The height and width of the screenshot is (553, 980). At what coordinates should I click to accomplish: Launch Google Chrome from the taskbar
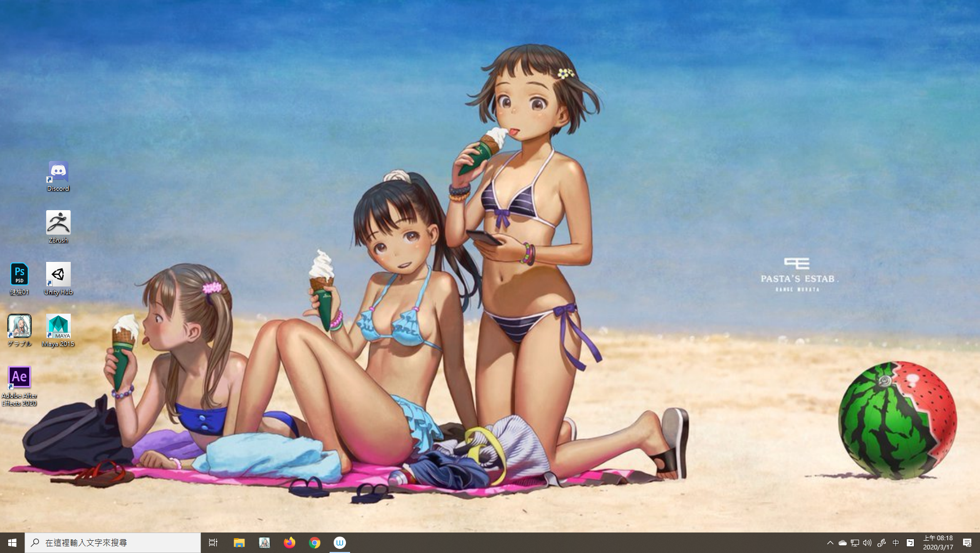coord(314,542)
